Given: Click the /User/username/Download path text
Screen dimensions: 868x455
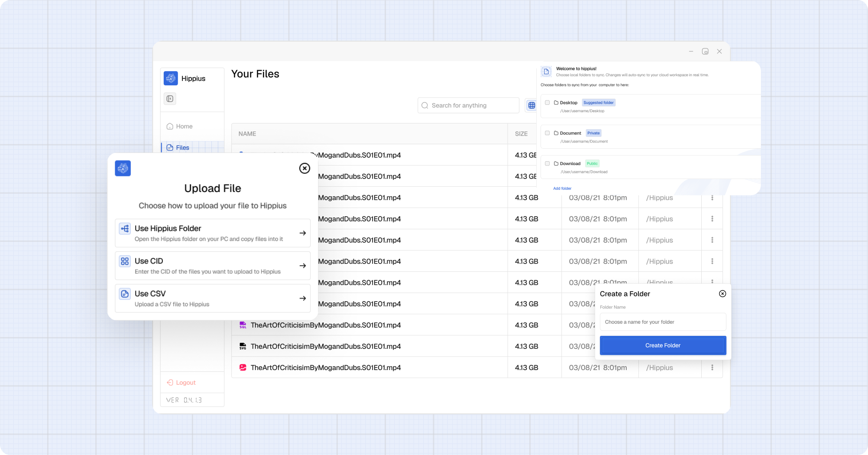Looking at the screenshot, I should tap(584, 172).
